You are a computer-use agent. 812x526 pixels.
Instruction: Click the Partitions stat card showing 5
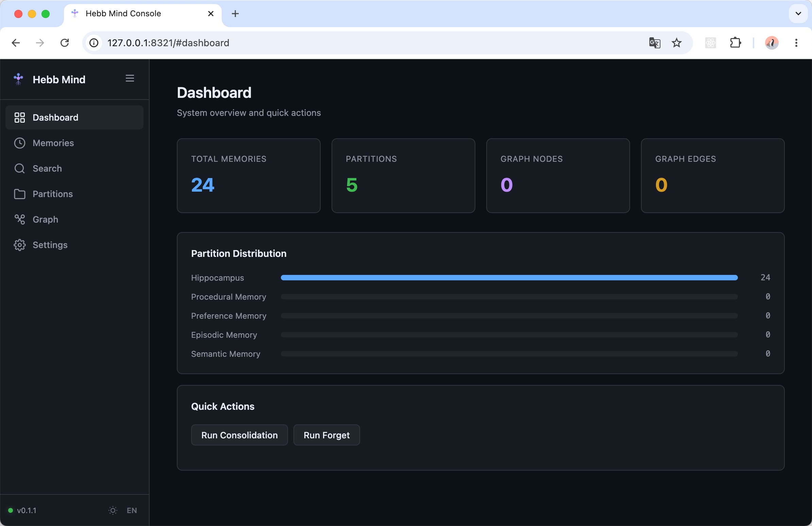pos(403,176)
